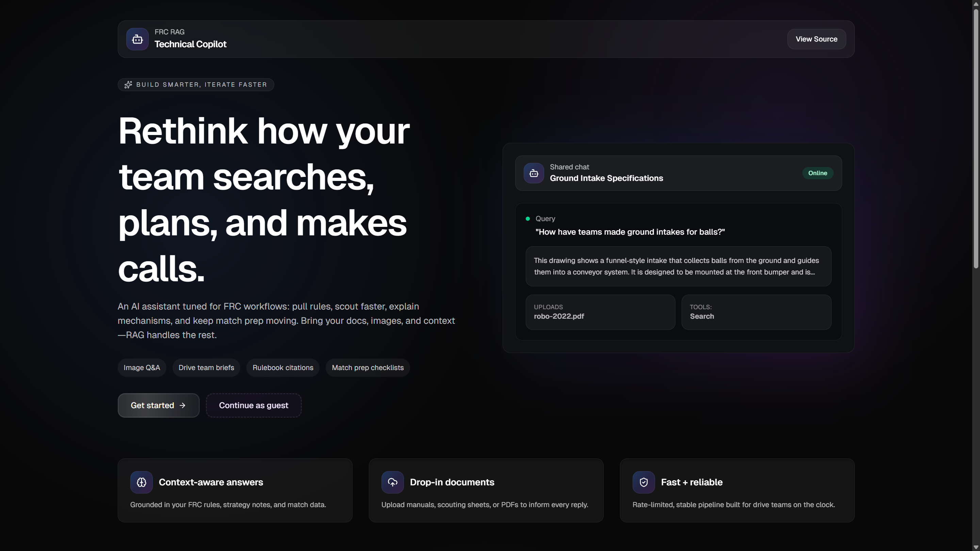Click the sparkle icon in tagline badge
The width and height of the screenshot is (980, 551).
pos(128,85)
